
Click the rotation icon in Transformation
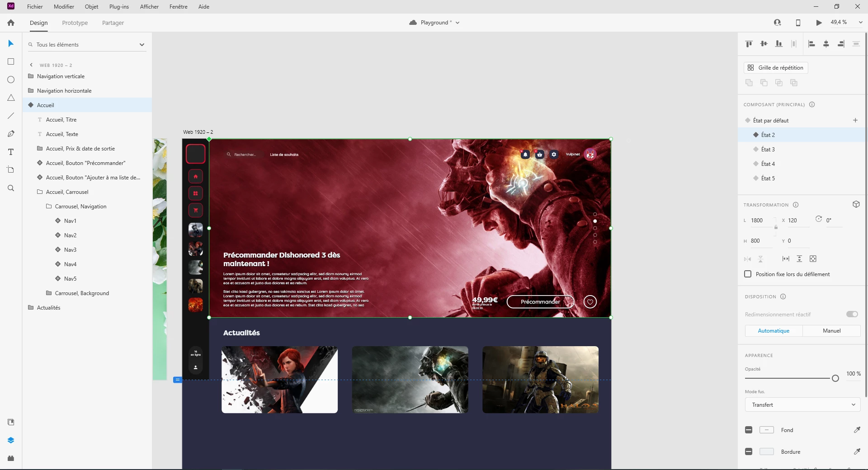(819, 219)
